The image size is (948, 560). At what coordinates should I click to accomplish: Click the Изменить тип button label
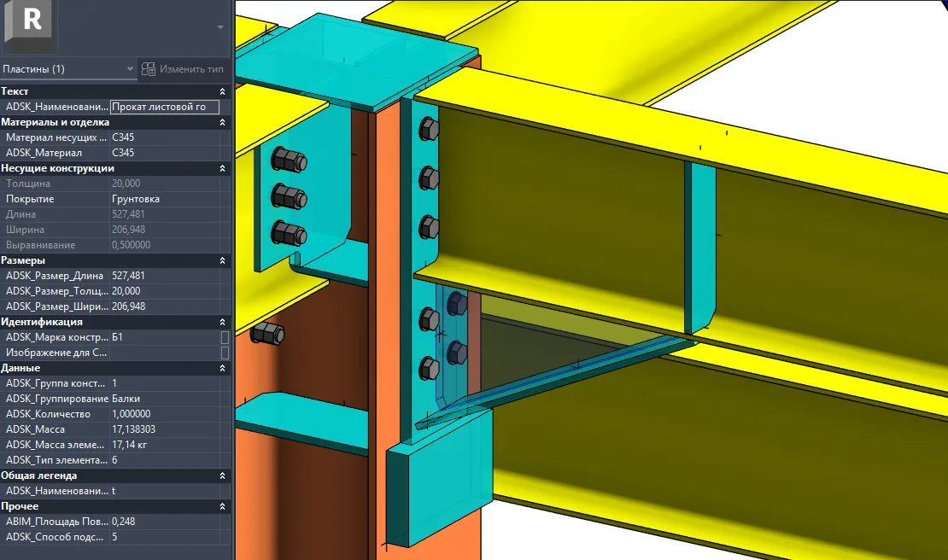pyautogui.click(x=191, y=69)
